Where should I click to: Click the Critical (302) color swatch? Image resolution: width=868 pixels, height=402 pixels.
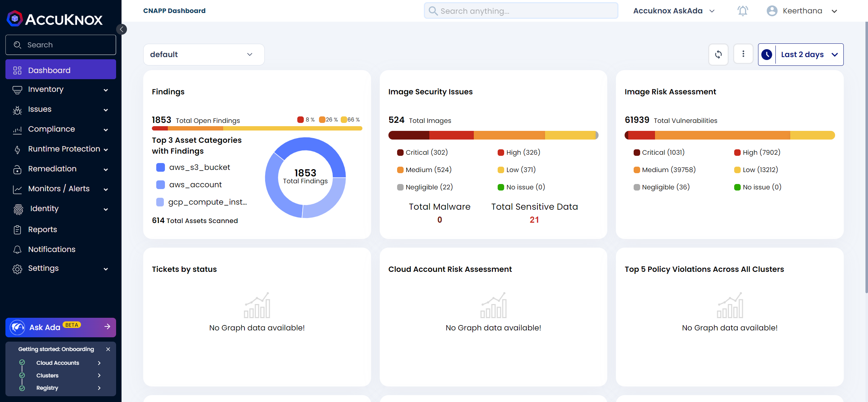(400, 153)
